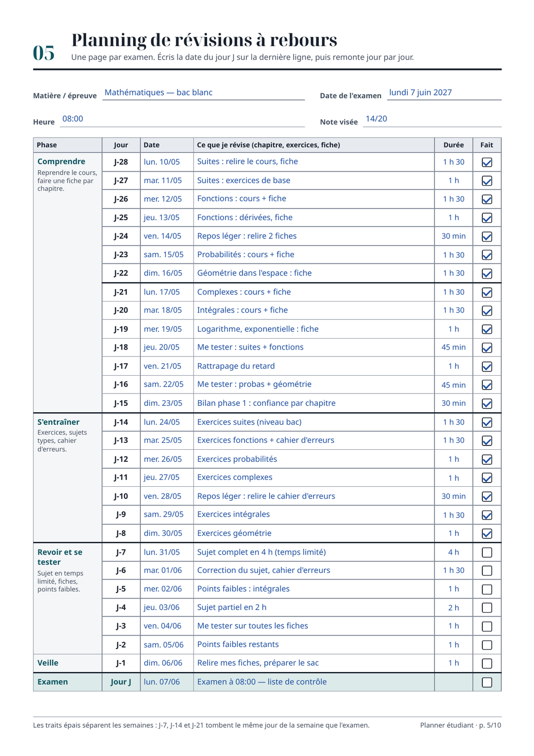
Task: Click the 'Exercices intégrales' cell
Action: pos(314,515)
